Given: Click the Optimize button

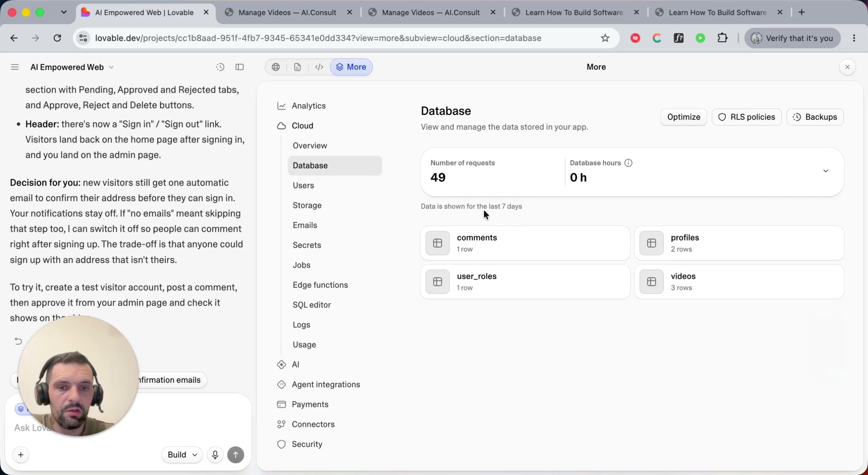Looking at the screenshot, I should 683,117.
